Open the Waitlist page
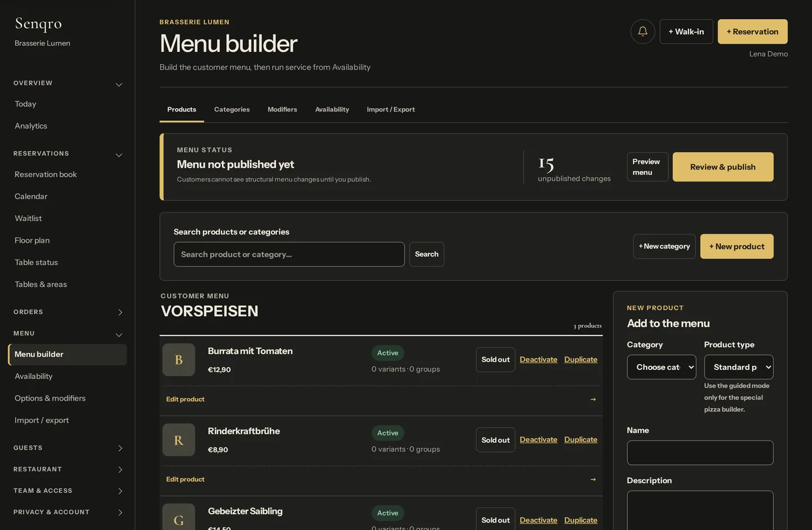The height and width of the screenshot is (530, 812). click(x=68, y=219)
